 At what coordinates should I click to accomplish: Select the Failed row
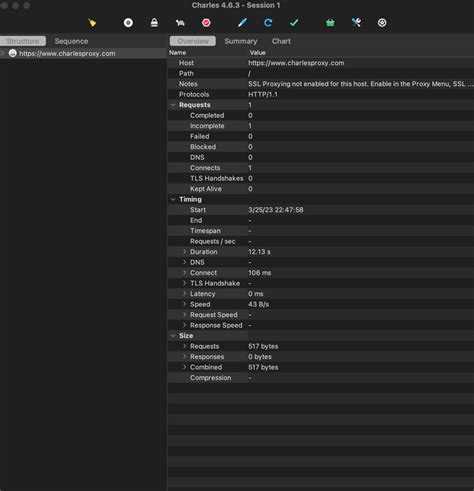click(321, 136)
